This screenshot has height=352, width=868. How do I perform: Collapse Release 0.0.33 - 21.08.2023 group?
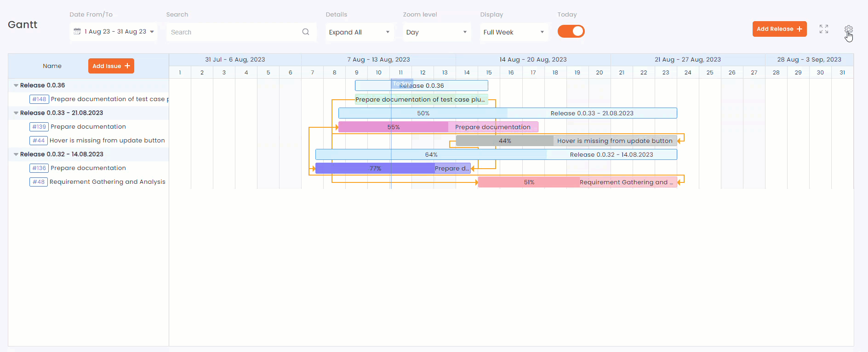click(16, 113)
